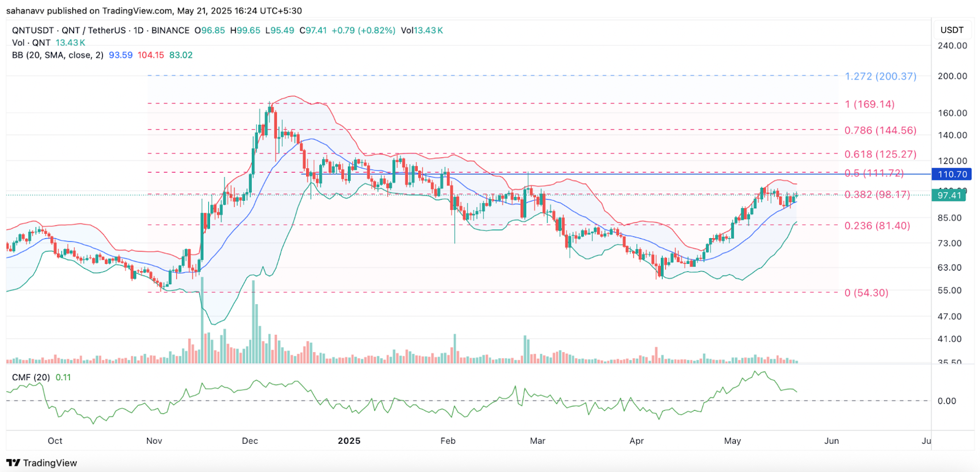Click the Dec label on the time axis

[250, 441]
